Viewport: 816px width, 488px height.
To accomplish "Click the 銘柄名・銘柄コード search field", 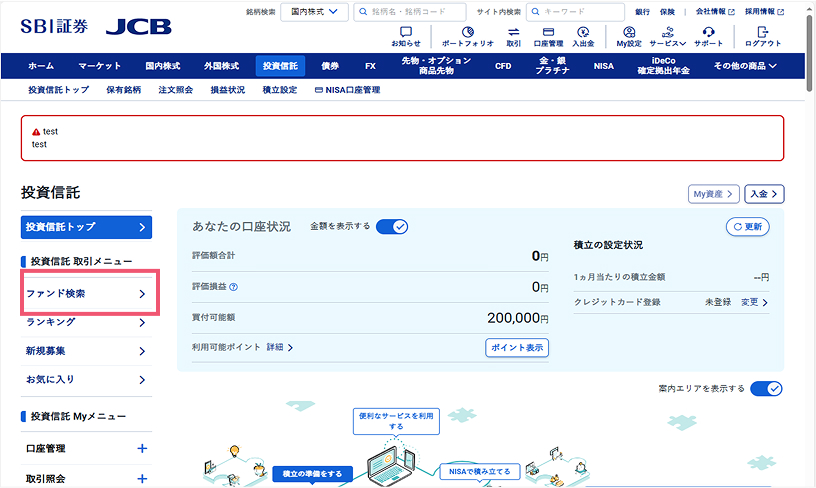I will point(410,12).
